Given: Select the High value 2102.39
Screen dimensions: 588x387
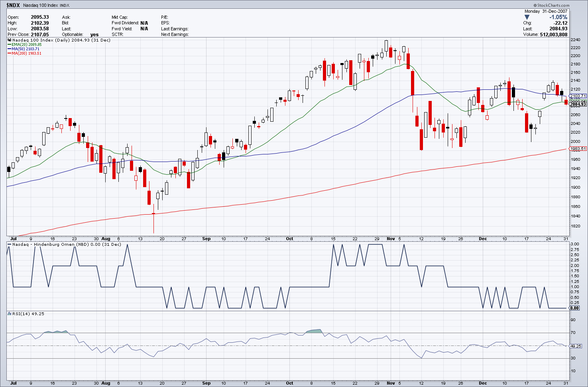Looking at the screenshot, I should (x=40, y=23).
